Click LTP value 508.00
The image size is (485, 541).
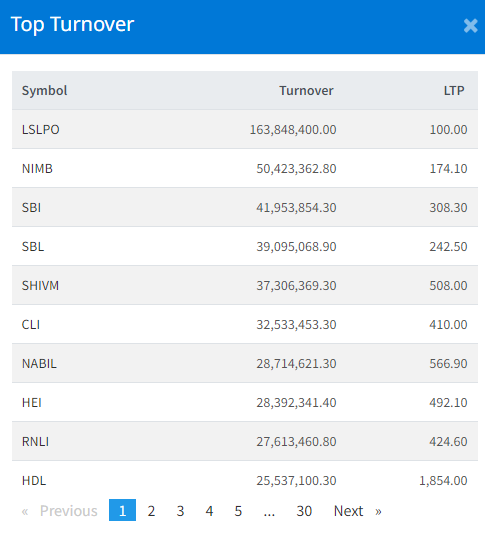tap(448, 286)
